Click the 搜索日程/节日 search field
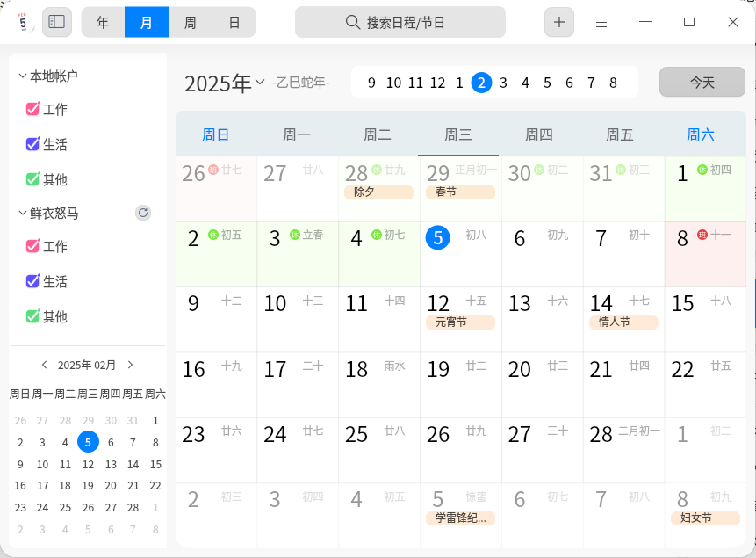The image size is (756, 558). point(400,22)
